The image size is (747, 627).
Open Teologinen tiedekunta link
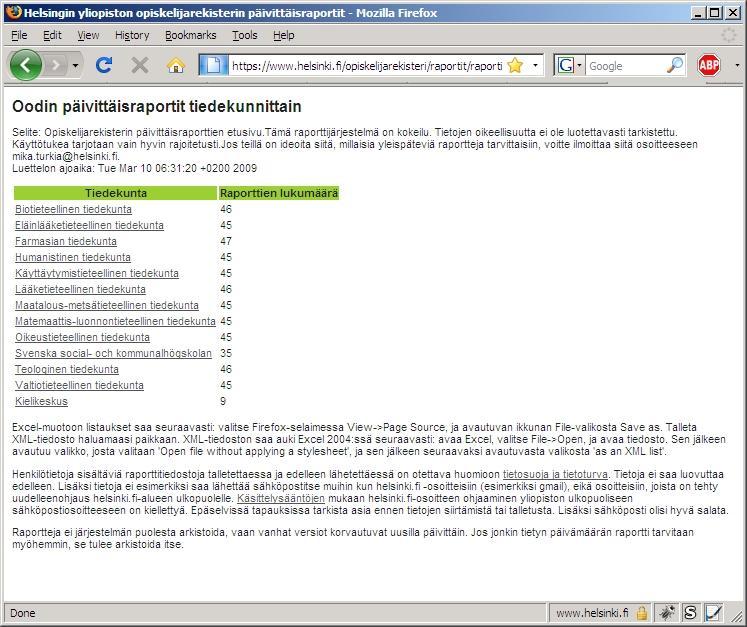[67, 369]
